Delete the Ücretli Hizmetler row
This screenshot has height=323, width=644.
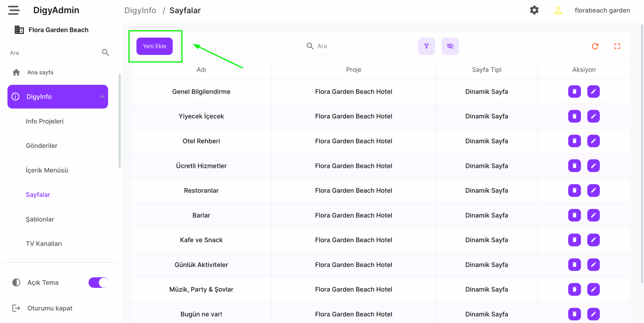(x=574, y=166)
